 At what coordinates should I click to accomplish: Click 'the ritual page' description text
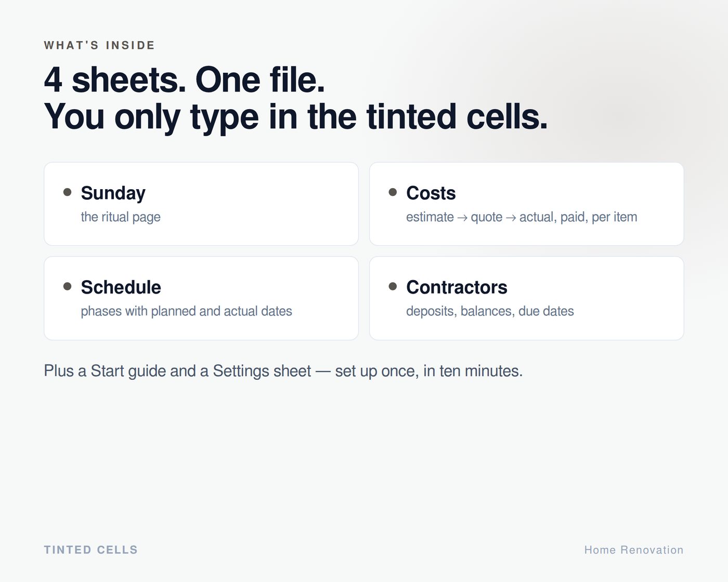pos(121,217)
